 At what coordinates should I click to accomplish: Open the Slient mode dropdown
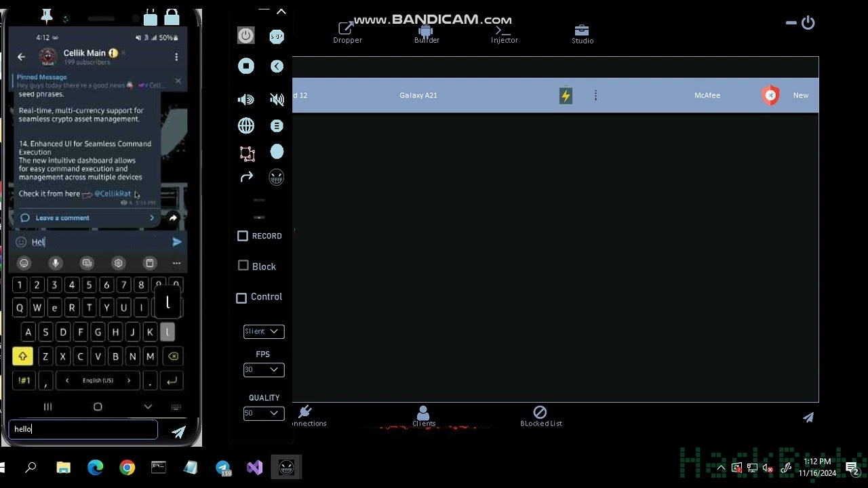click(x=263, y=331)
